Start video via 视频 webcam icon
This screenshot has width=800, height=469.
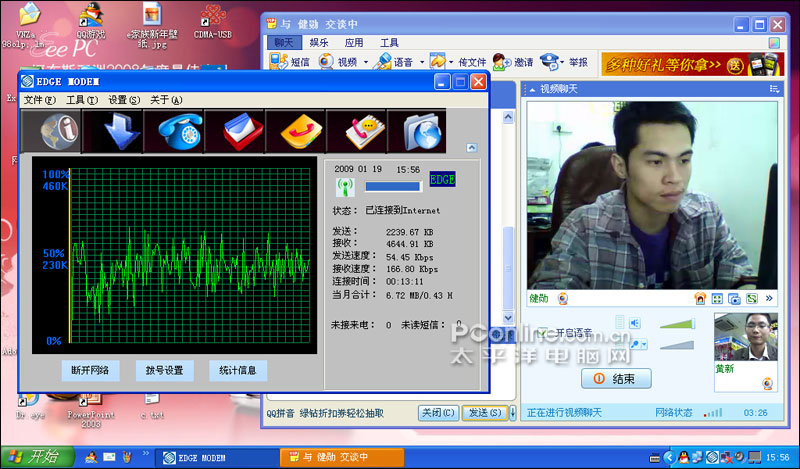click(326, 62)
